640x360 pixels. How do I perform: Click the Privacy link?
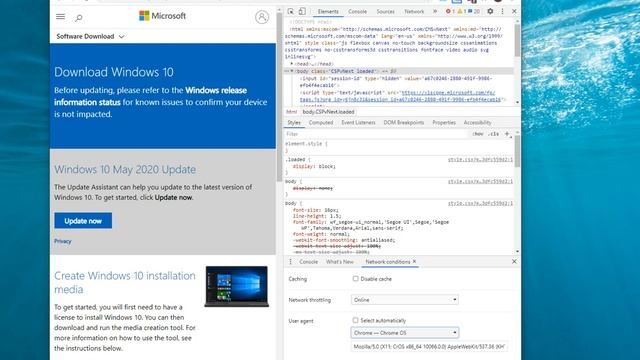pos(63,241)
